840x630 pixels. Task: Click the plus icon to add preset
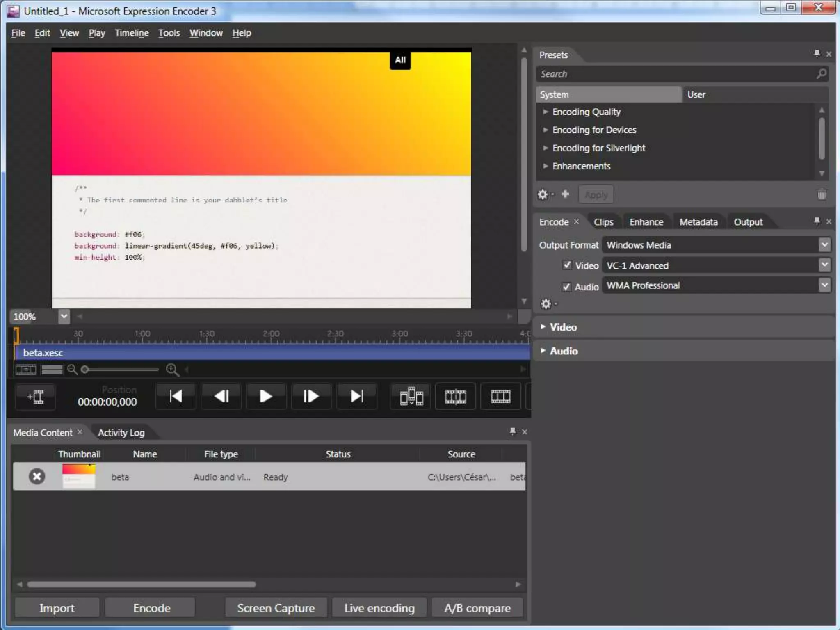pyautogui.click(x=565, y=194)
